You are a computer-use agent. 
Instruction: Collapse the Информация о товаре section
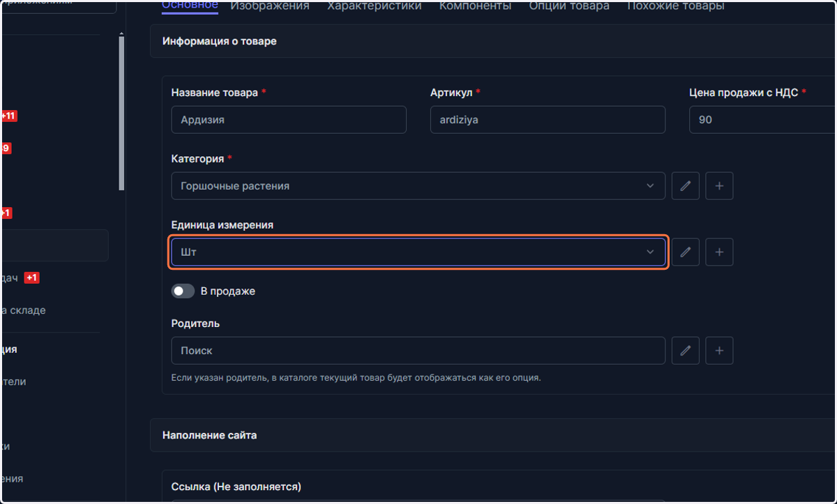click(493, 41)
